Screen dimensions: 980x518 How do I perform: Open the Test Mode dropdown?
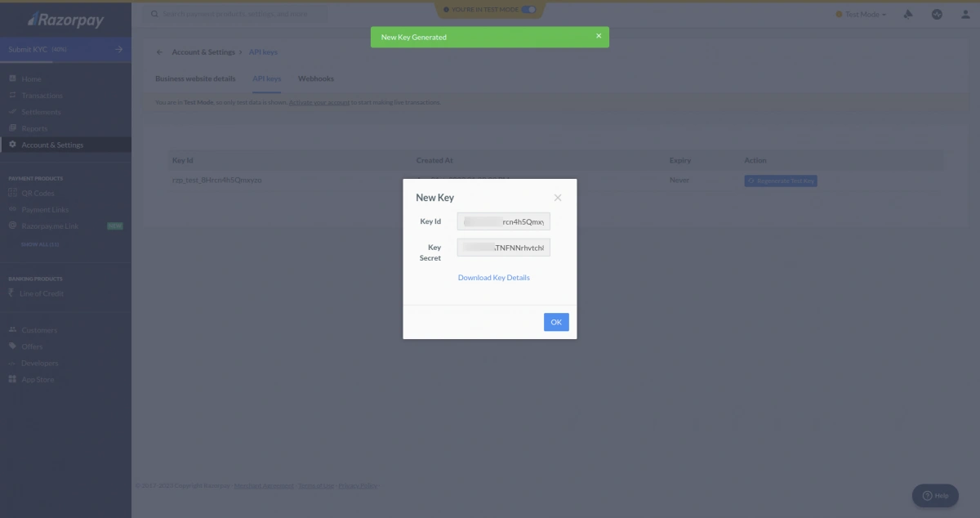pyautogui.click(x=862, y=14)
